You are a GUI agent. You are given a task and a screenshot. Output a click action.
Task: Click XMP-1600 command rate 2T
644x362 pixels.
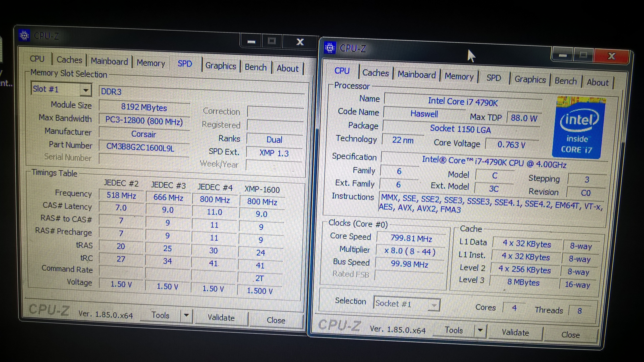[259, 278]
